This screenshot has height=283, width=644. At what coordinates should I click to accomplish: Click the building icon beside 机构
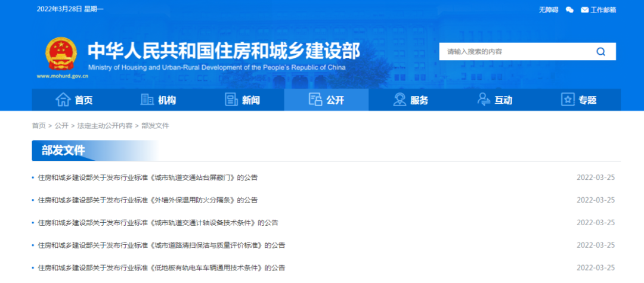tap(147, 99)
